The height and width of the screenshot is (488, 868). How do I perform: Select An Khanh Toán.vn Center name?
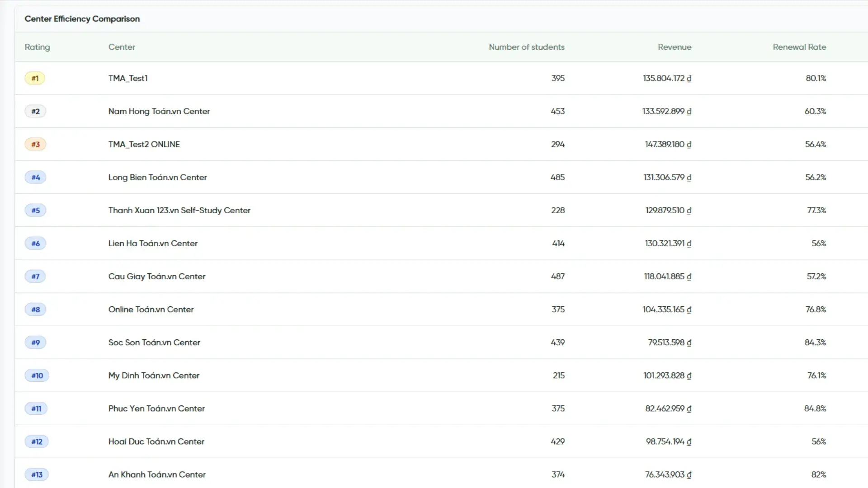(x=157, y=474)
